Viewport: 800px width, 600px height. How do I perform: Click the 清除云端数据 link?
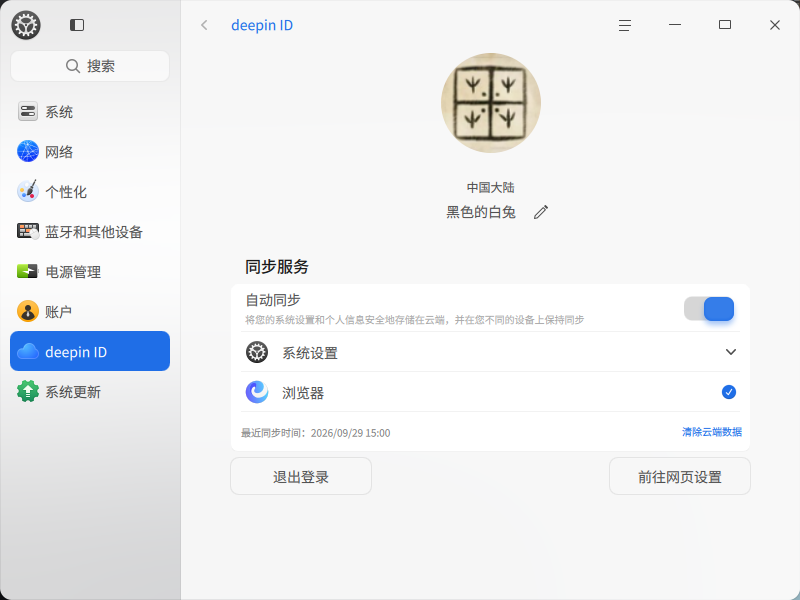point(712,432)
